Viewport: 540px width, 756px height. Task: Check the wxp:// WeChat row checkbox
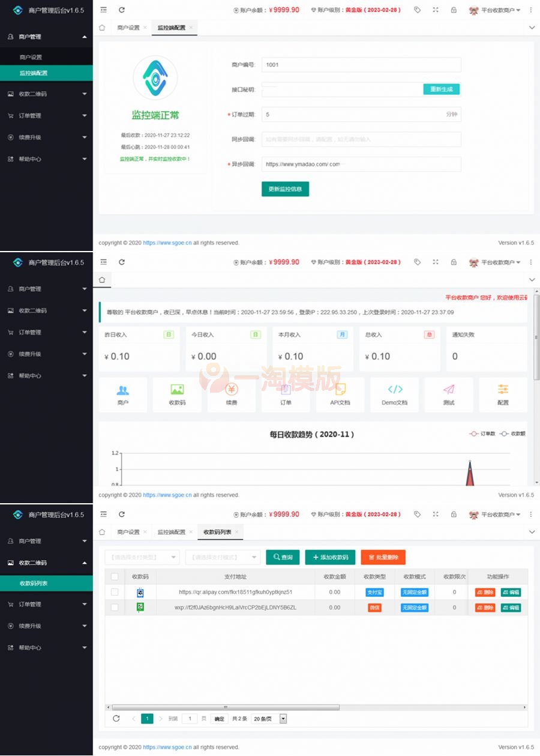[x=115, y=608]
